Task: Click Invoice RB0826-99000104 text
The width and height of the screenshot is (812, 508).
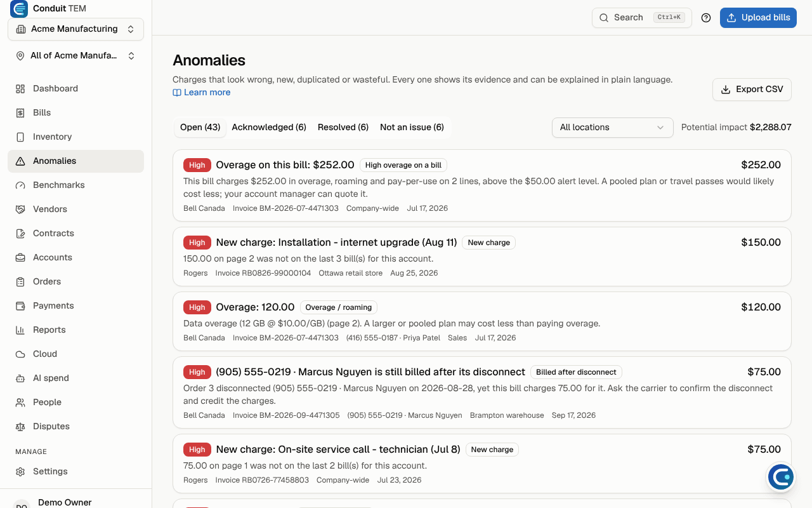Action: coord(263,273)
